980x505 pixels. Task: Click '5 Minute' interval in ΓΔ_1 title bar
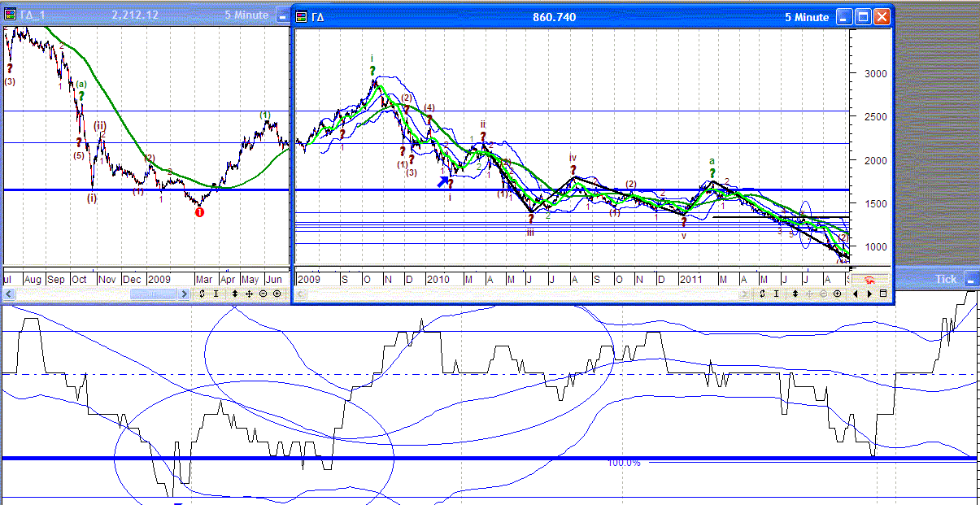point(247,16)
